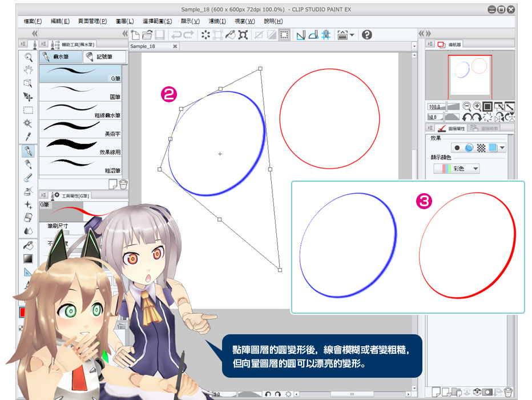Open dropdown arrow beside camera toolbar icon
Viewport: 532px width, 400px height.
[x=352, y=35]
